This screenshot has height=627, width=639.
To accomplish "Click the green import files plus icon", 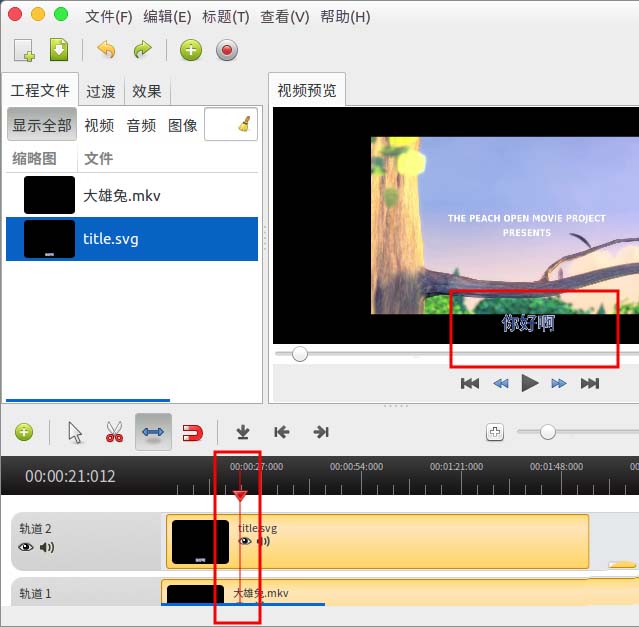I will [x=191, y=51].
